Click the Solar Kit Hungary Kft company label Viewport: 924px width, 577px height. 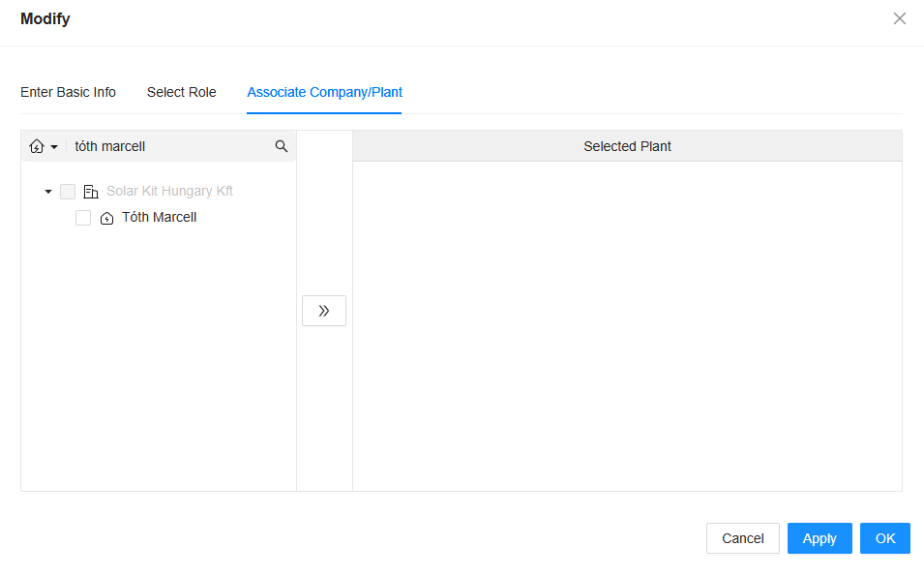[x=169, y=192]
